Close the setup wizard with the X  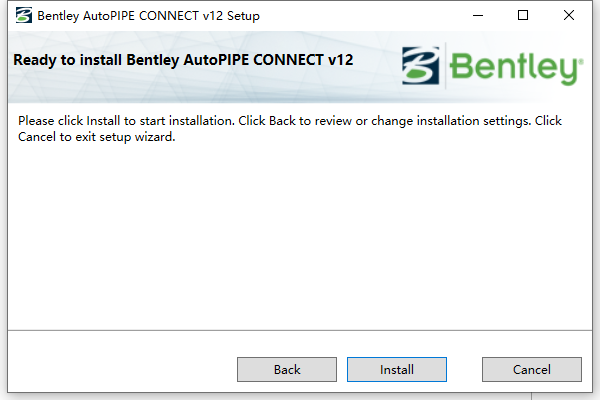[x=569, y=16]
